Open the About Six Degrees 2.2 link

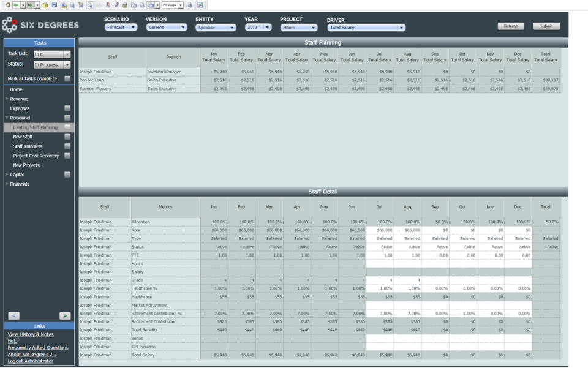pos(32,355)
